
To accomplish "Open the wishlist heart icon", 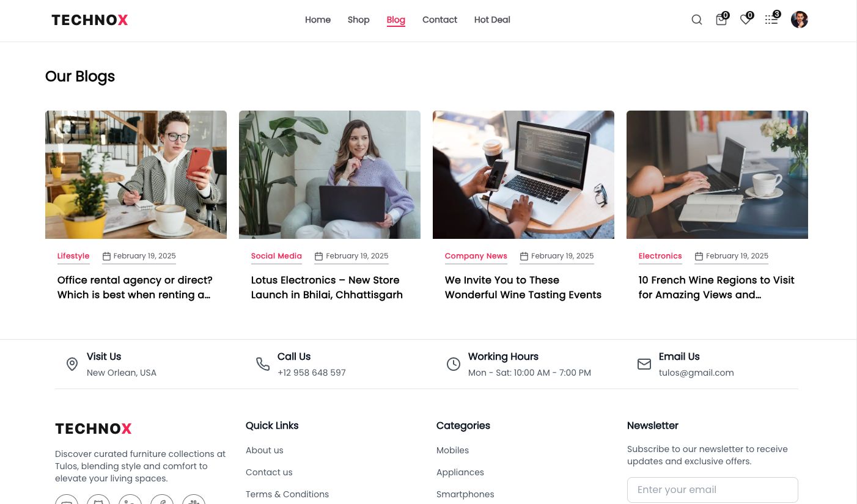I will click(x=746, y=20).
